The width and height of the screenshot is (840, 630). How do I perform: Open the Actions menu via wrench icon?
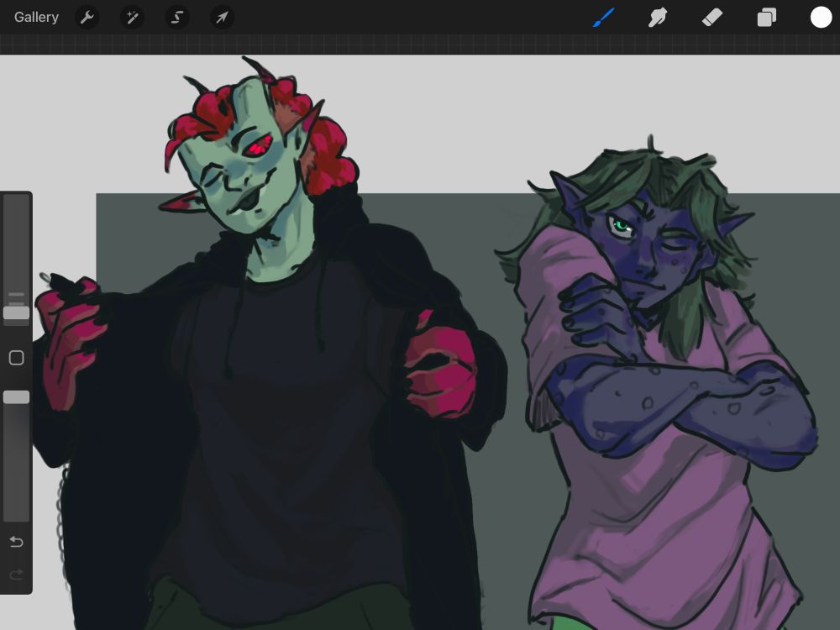[87, 17]
